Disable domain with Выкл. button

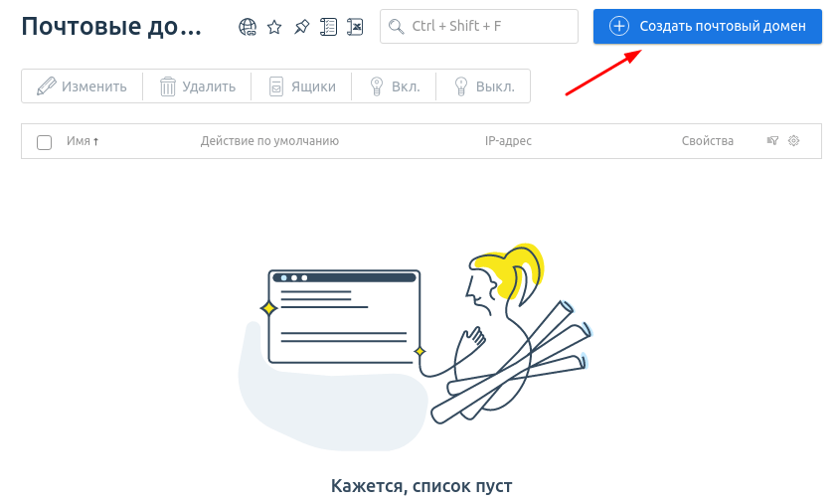(x=483, y=86)
